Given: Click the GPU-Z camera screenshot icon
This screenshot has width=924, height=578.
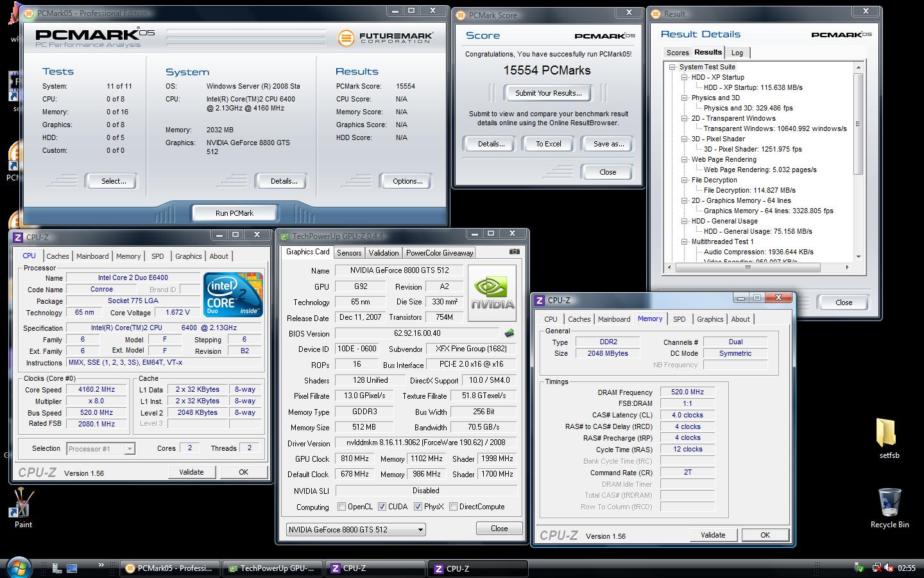Looking at the screenshot, I should [x=515, y=252].
